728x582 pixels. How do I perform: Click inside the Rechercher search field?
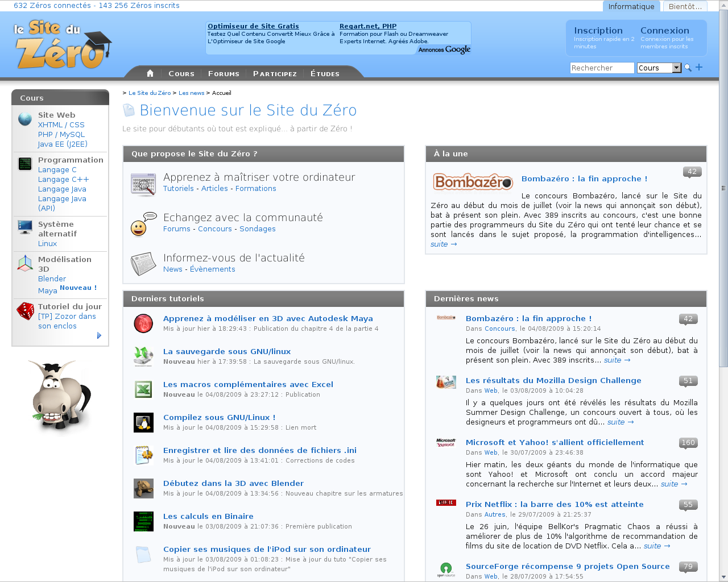[x=601, y=68]
